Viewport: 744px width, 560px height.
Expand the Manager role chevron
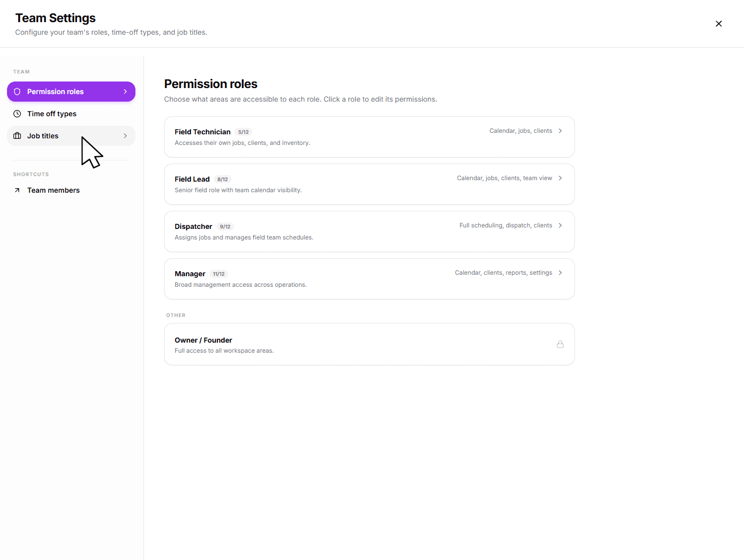click(560, 272)
